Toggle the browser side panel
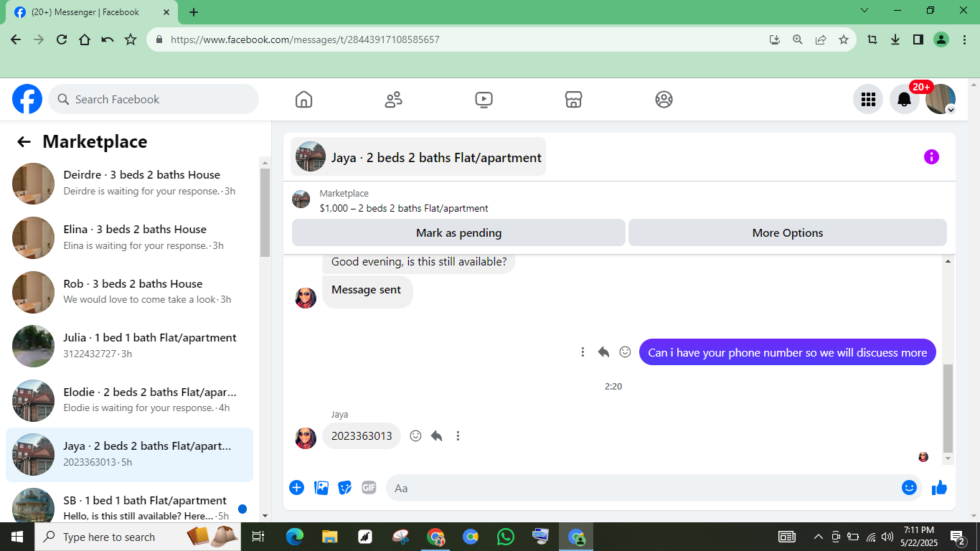980x551 pixels. tap(918, 39)
